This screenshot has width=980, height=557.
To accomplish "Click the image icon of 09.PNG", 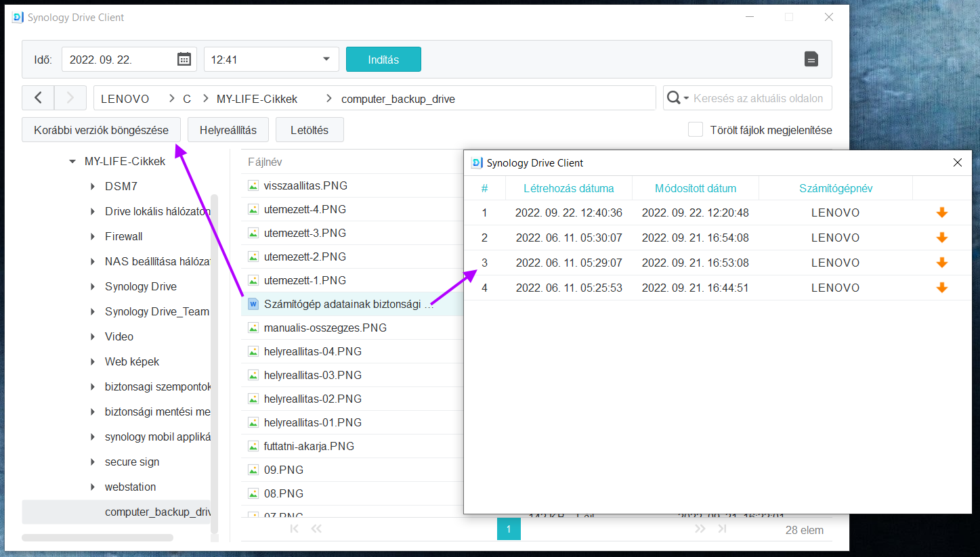I will (253, 470).
